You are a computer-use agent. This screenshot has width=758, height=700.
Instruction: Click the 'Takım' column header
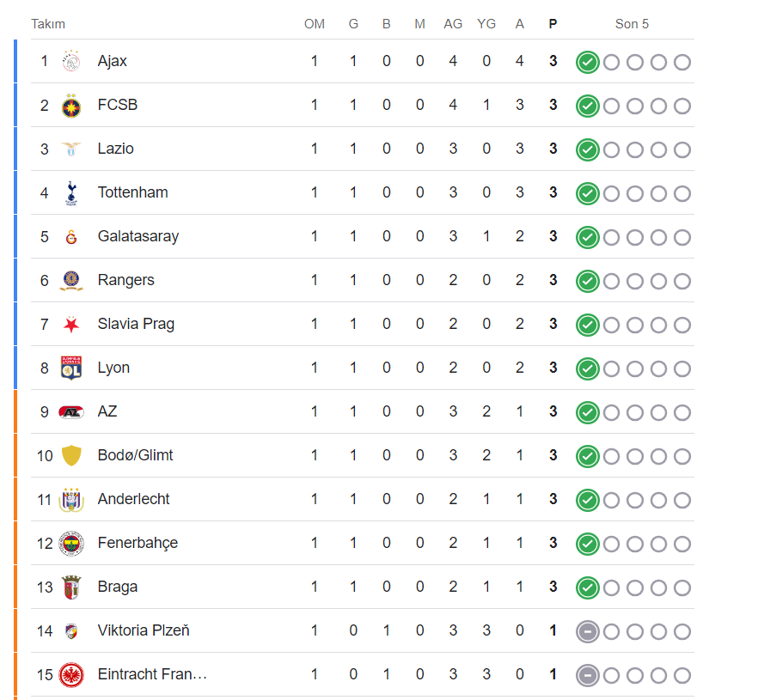click(x=48, y=24)
